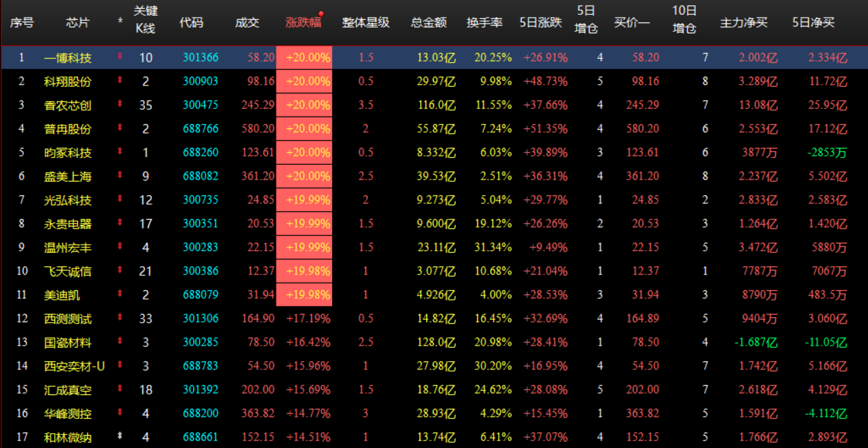Image resolution: width=868 pixels, height=448 pixels.
Task: Select the stock name 普冉股份
Action: click(x=68, y=129)
